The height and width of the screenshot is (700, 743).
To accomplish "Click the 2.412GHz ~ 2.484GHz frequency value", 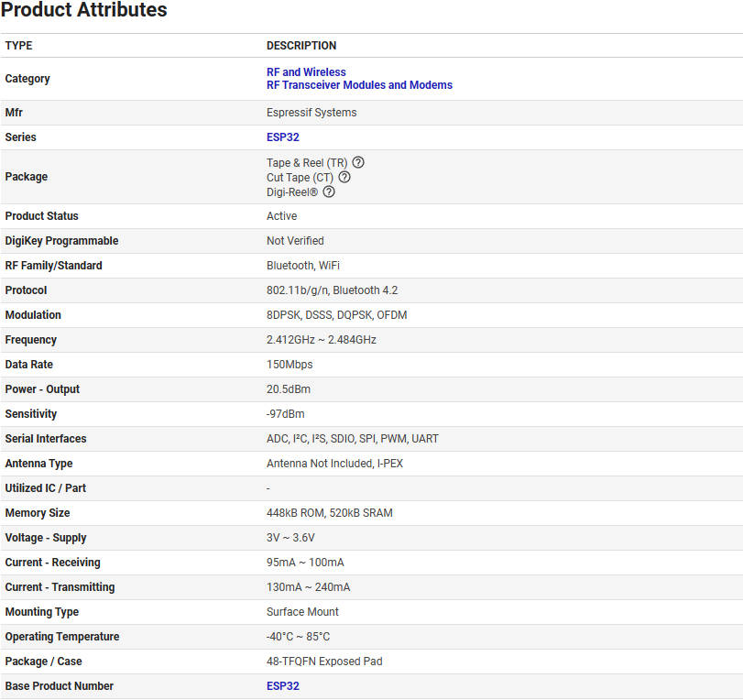I will pos(321,340).
